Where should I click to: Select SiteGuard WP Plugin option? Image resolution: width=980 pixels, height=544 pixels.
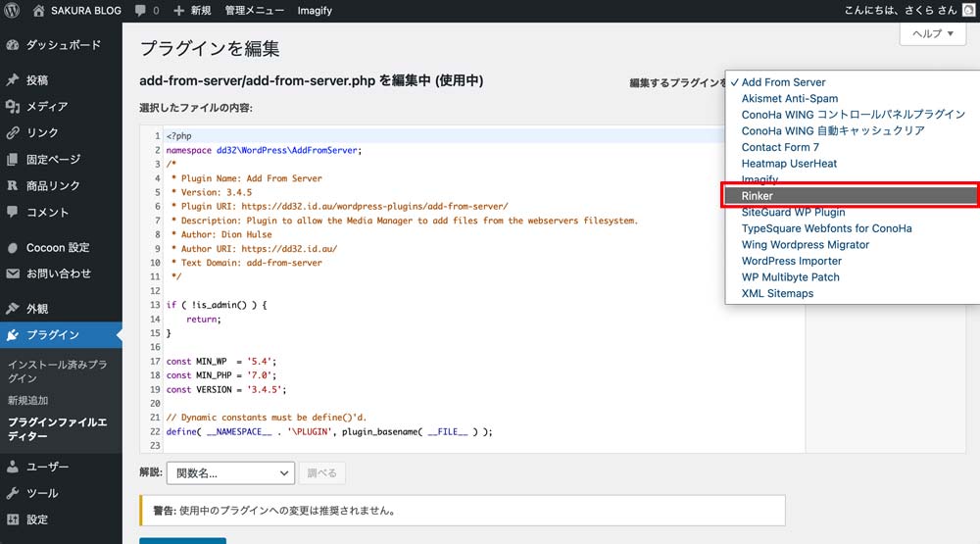pyautogui.click(x=852, y=212)
